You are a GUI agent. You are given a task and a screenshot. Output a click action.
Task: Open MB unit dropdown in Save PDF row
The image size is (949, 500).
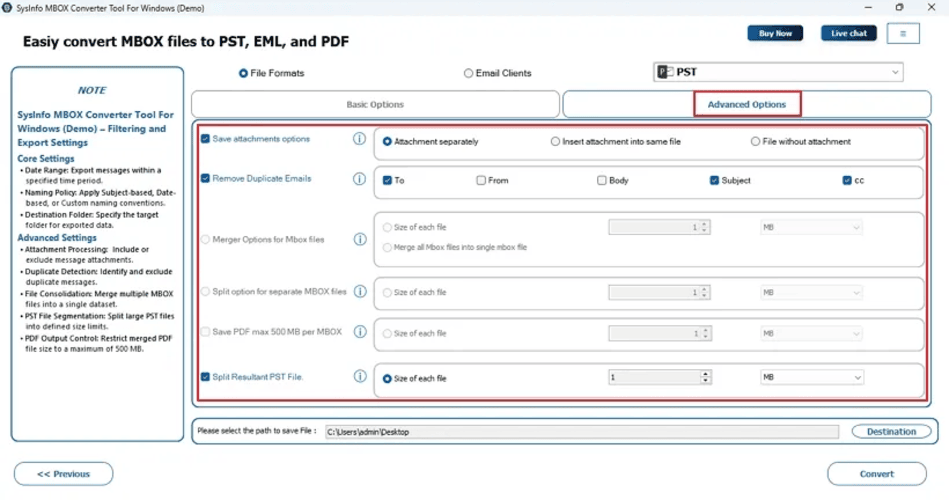click(x=812, y=334)
